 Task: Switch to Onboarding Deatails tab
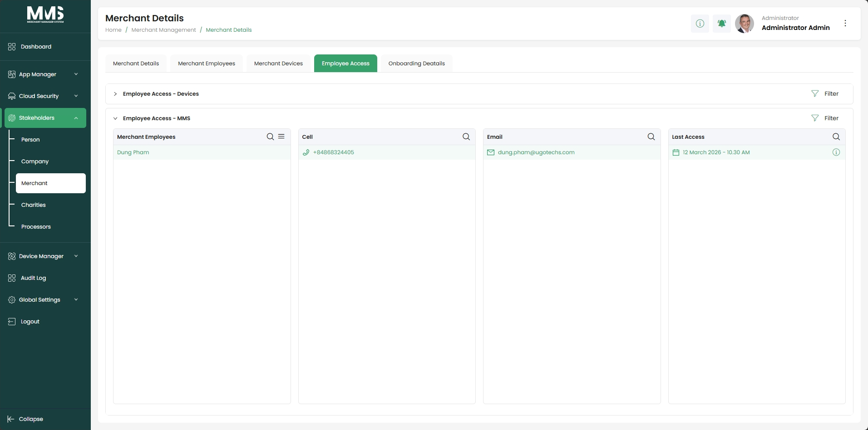(x=417, y=64)
